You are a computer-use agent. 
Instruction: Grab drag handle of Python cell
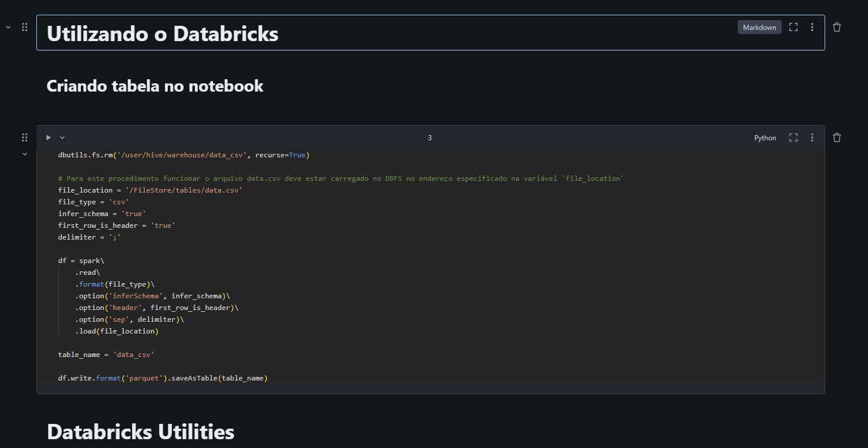25,137
